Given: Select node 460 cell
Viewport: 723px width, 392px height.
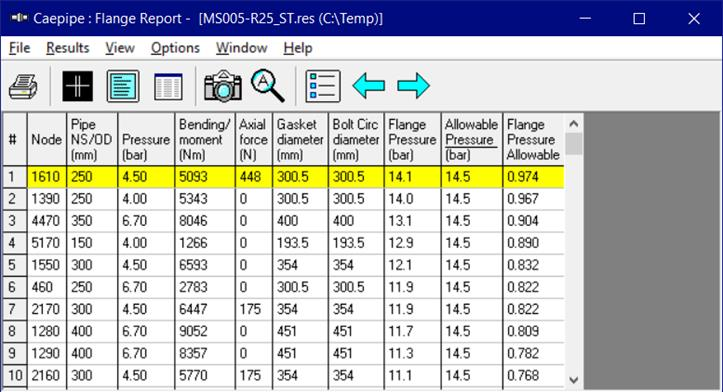Looking at the screenshot, I should [x=47, y=287].
